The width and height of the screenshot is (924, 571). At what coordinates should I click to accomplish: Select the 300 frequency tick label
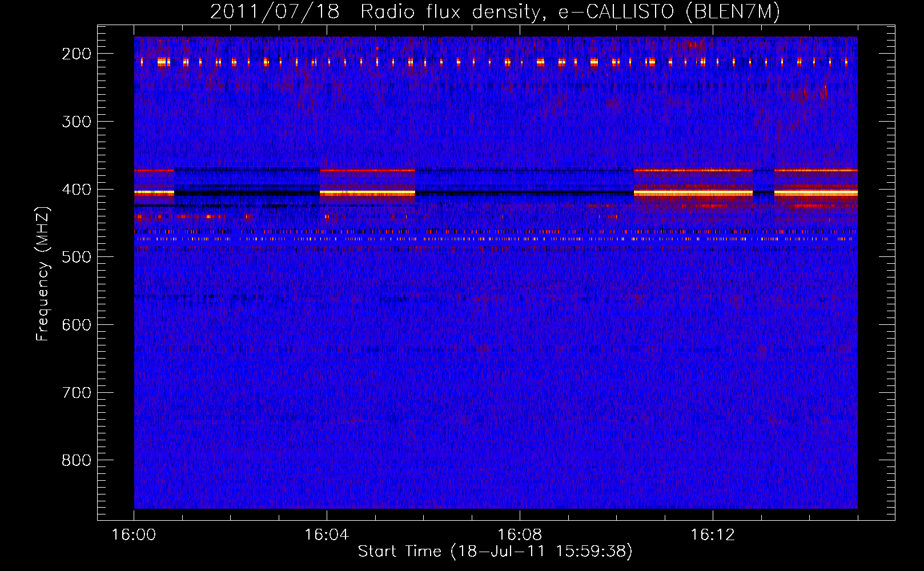pyautogui.click(x=77, y=122)
